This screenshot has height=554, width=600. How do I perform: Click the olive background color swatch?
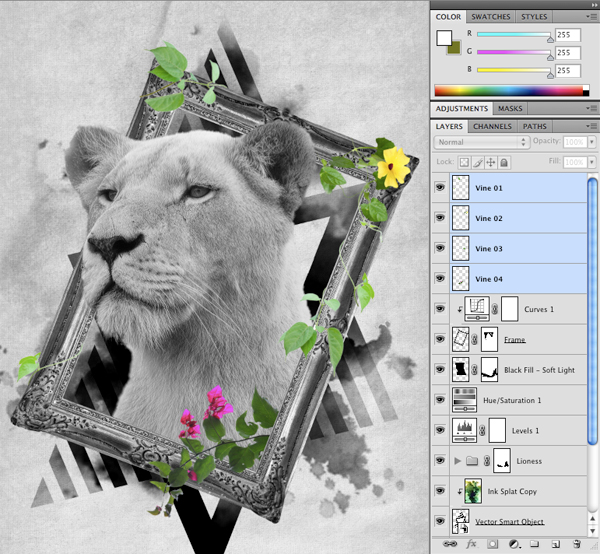click(x=455, y=49)
